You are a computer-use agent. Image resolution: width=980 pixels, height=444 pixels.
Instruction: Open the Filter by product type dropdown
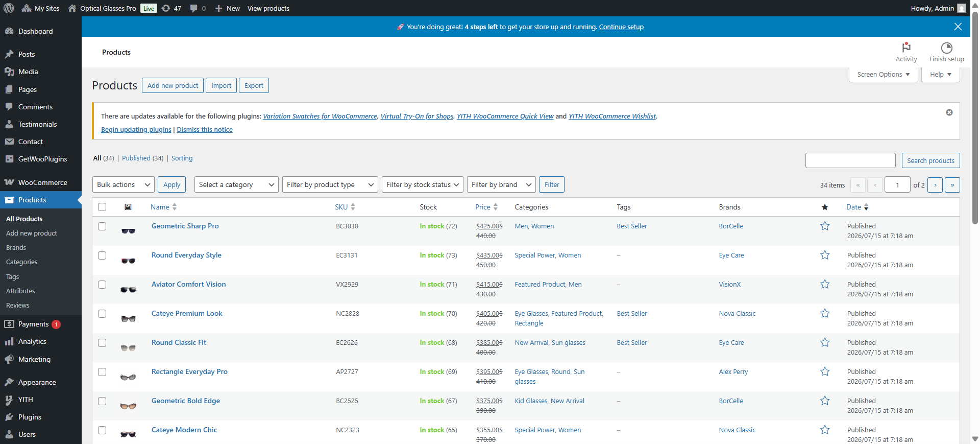(330, 184)
